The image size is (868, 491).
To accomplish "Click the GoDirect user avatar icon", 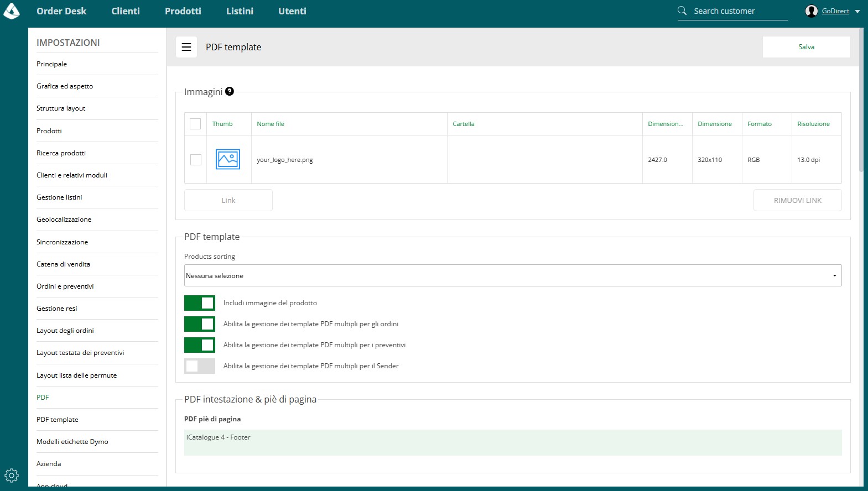I will pos(812,11).
